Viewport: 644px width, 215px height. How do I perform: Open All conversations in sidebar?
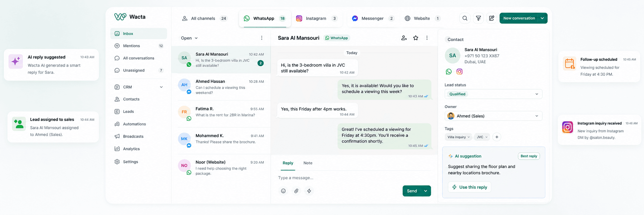139,58
